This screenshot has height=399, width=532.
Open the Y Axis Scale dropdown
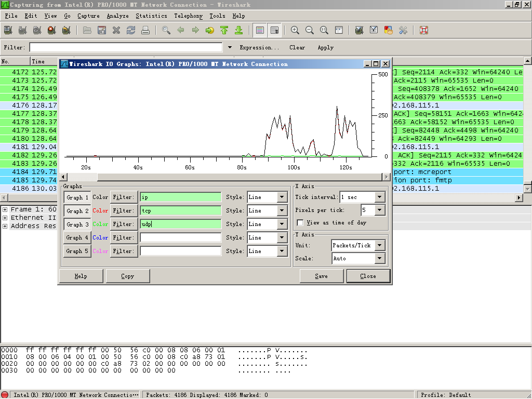(x=380, y=259)
